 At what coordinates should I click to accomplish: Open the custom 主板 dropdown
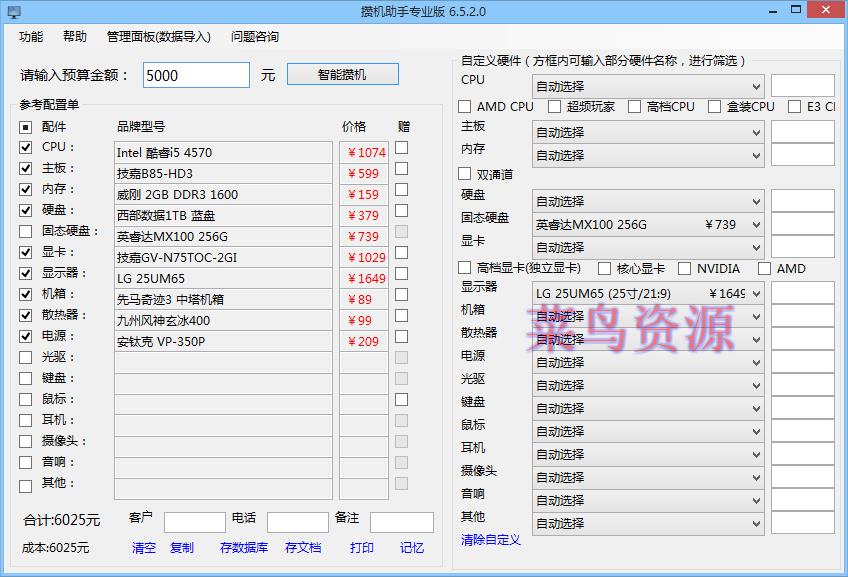[648, 132]
